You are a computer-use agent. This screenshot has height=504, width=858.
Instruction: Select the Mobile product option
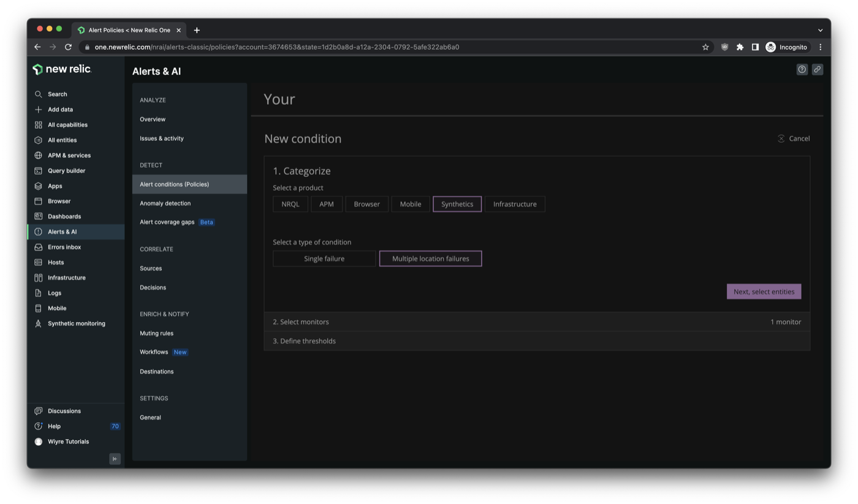tap(411, 204)
